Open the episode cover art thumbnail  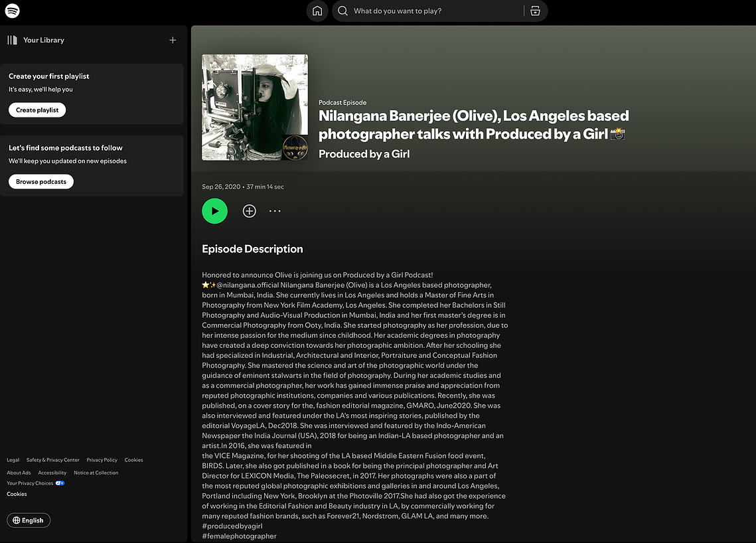tap(255, 107)
